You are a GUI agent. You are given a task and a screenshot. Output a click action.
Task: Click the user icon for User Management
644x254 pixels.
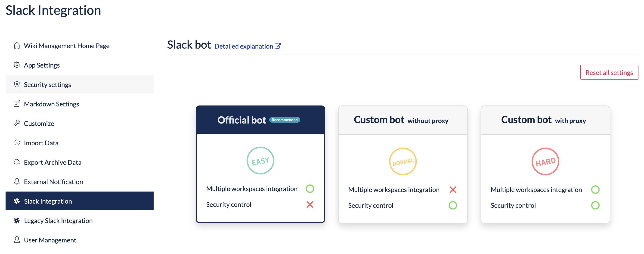coord(17,240)
